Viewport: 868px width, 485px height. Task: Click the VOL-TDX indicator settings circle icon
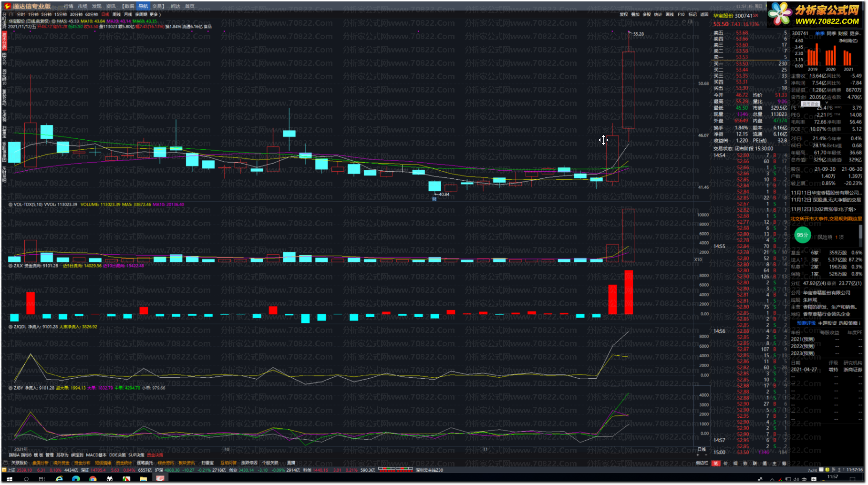tap(10, 205)
